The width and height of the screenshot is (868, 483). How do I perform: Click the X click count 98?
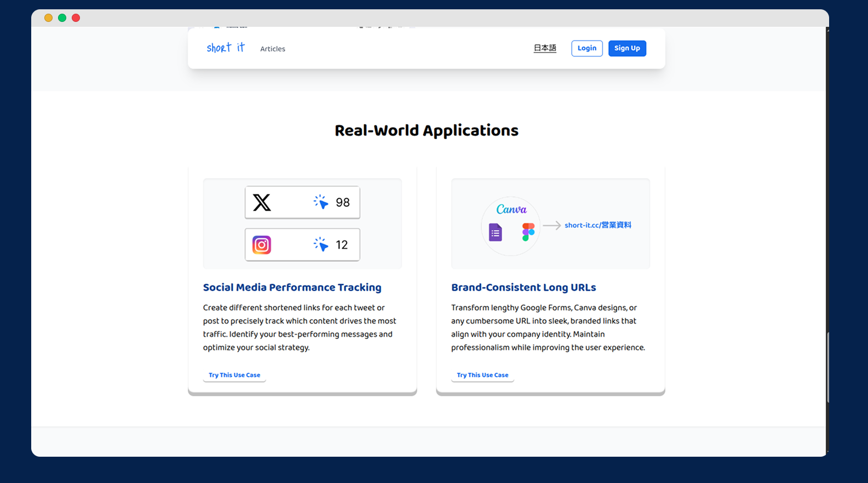343,203
